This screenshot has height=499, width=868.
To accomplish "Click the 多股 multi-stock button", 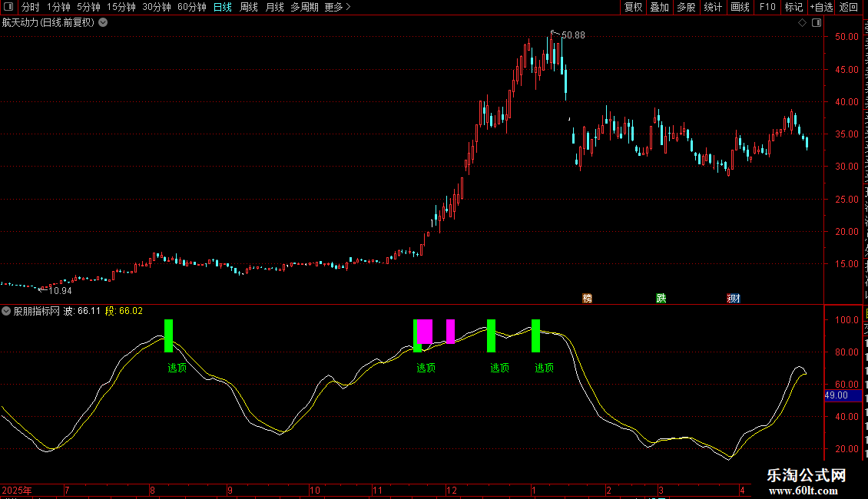I will click(686, 7).
